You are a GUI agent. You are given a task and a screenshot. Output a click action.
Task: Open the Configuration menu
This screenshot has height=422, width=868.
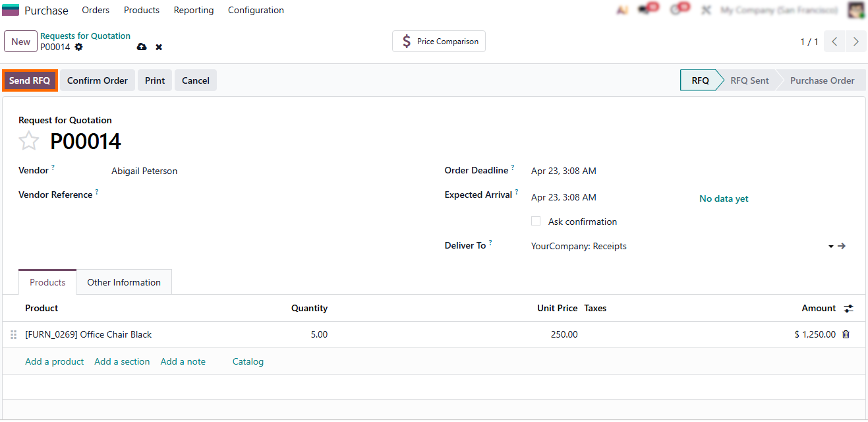[256, 11]
